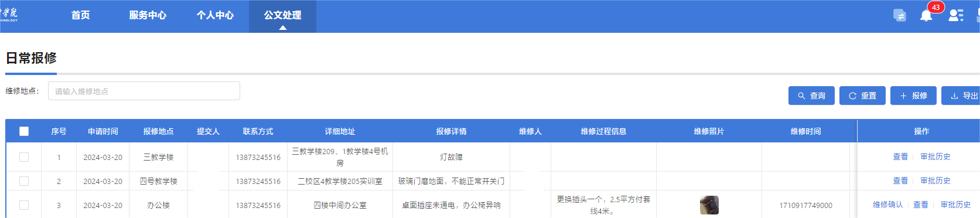Click the row 2 date 2024-03-20
Viewport: 980px width, 218px height.
coord(103,181)
